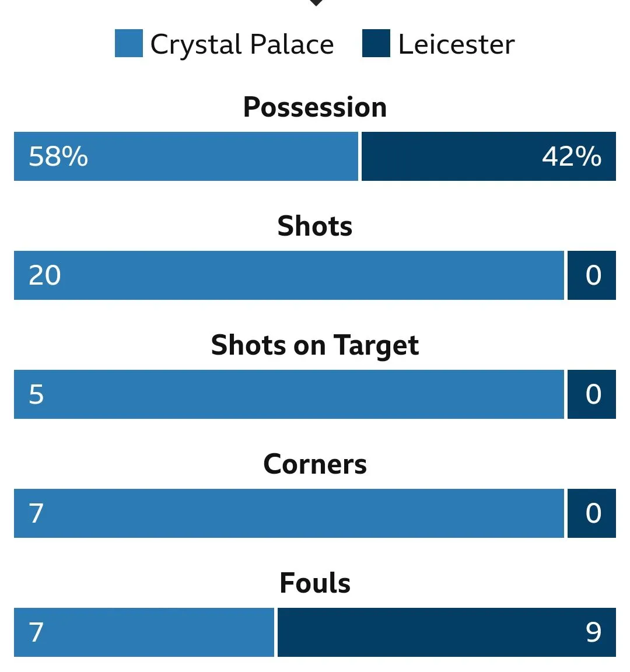Select the Crystal Palace legend label
The image size is (630, 672).
[x=242, y=44]
